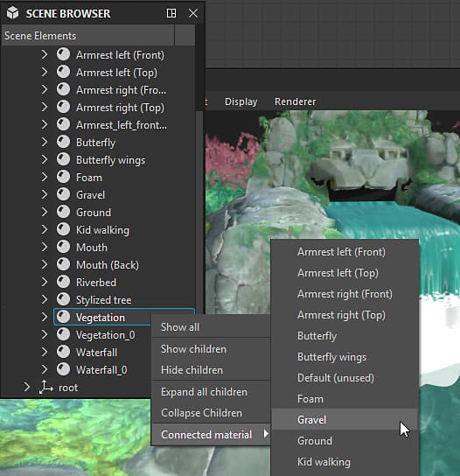Open the Connected material submenu

211,435
